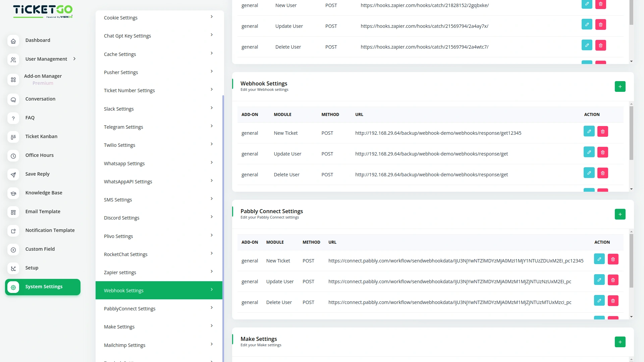The width and height of the screenshot is (644, 362).
Task: Edit the Update User Pabbly Connect row
Action: [599, 280]
